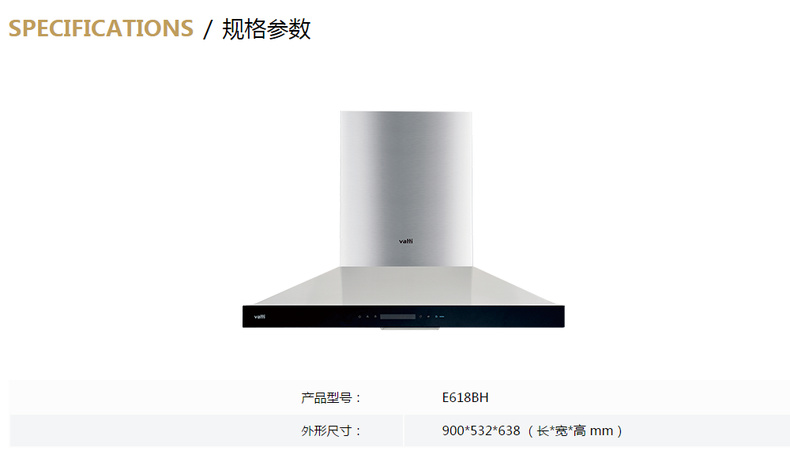Click the sloped canopy of the range hood
The width and height of the screenshot is (790, 466).
[404, 286]
